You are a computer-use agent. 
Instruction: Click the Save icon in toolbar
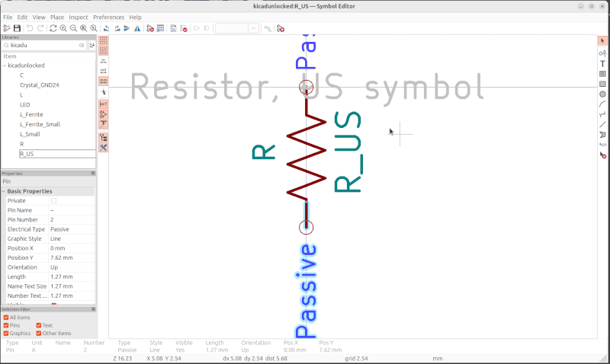pyautogui.click(x=17, y=28)
